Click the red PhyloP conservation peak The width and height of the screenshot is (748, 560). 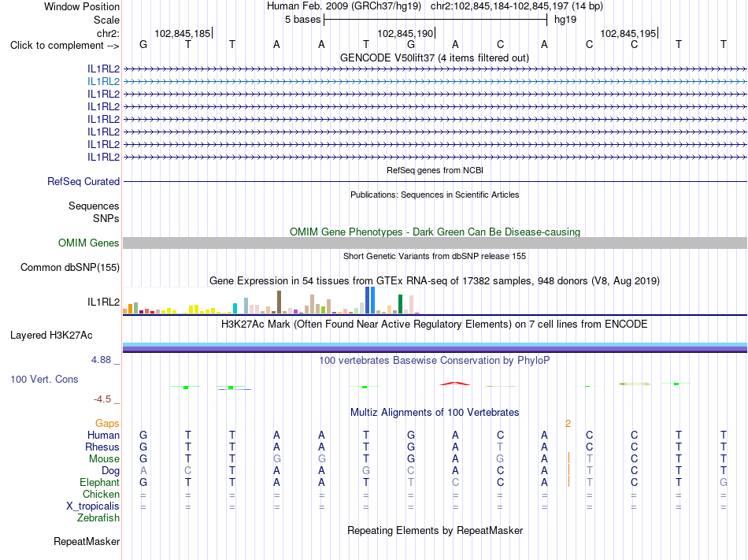[x=454, y=383]
